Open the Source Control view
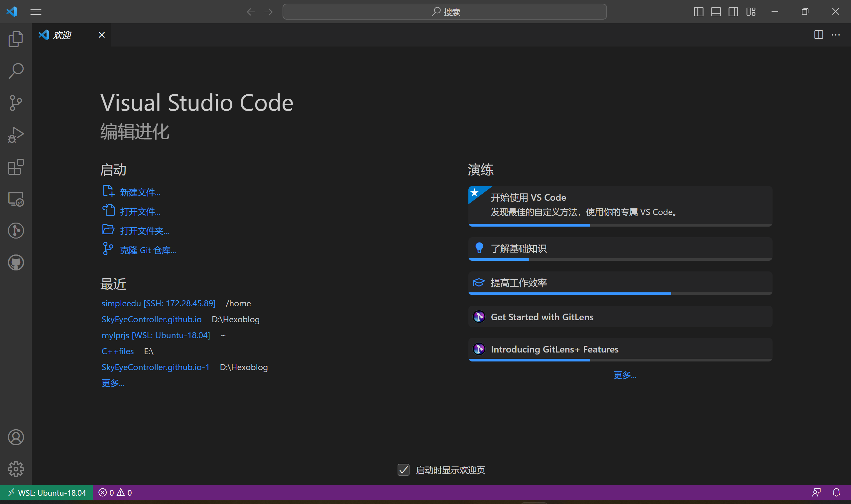The height and width of the screenshot is (504, 851). [x=16, y=103]
